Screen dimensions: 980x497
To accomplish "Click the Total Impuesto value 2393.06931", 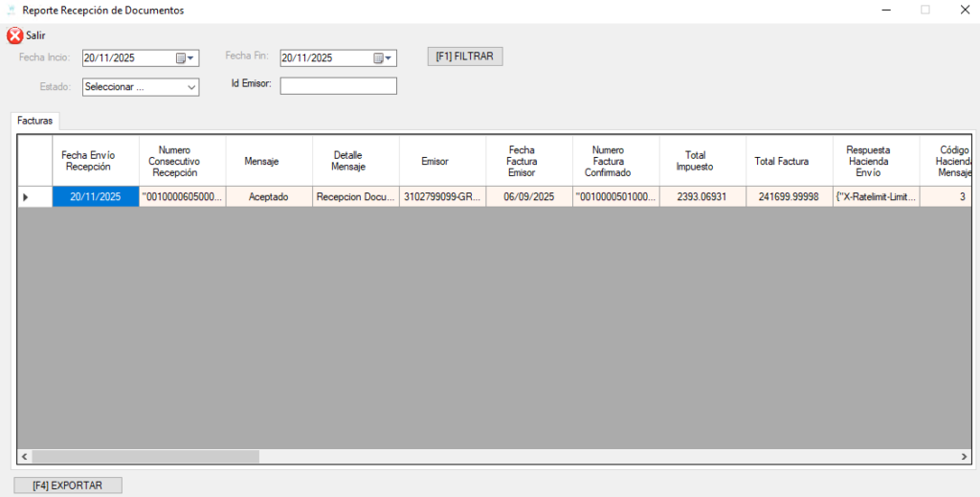I will [702, 197].
